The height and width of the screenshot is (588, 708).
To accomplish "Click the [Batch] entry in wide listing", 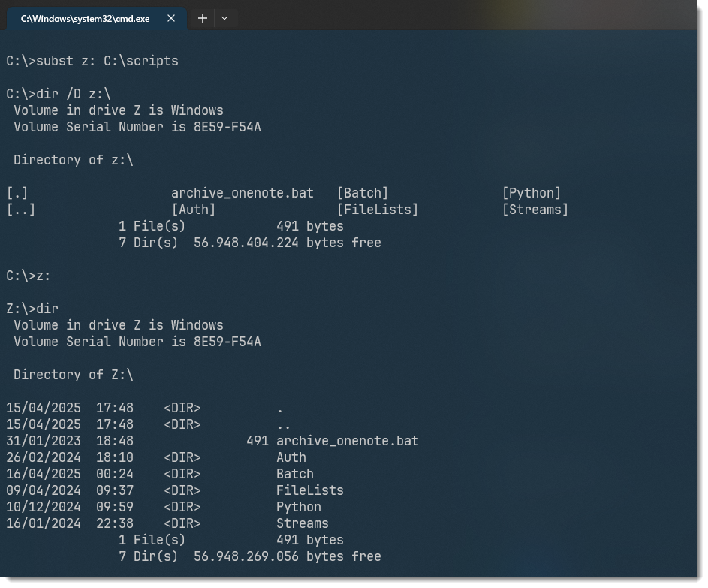I will point(362,193).
